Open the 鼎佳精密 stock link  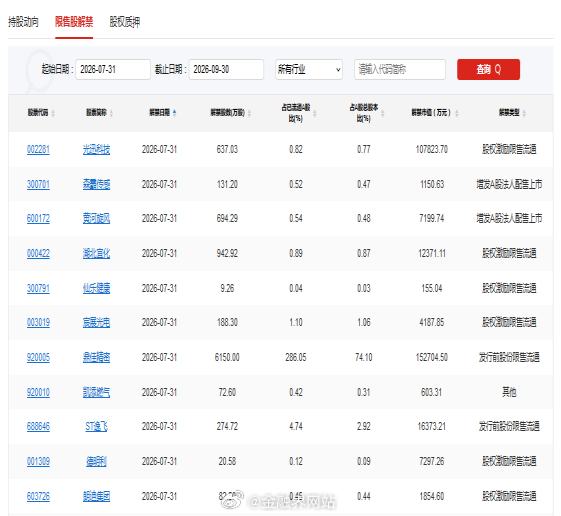click(x=96, y=357)
